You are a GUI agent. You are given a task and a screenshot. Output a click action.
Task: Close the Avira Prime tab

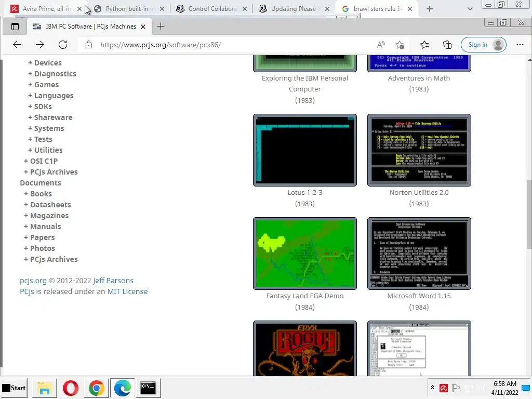pyautogui.click(x=79, y=9)
